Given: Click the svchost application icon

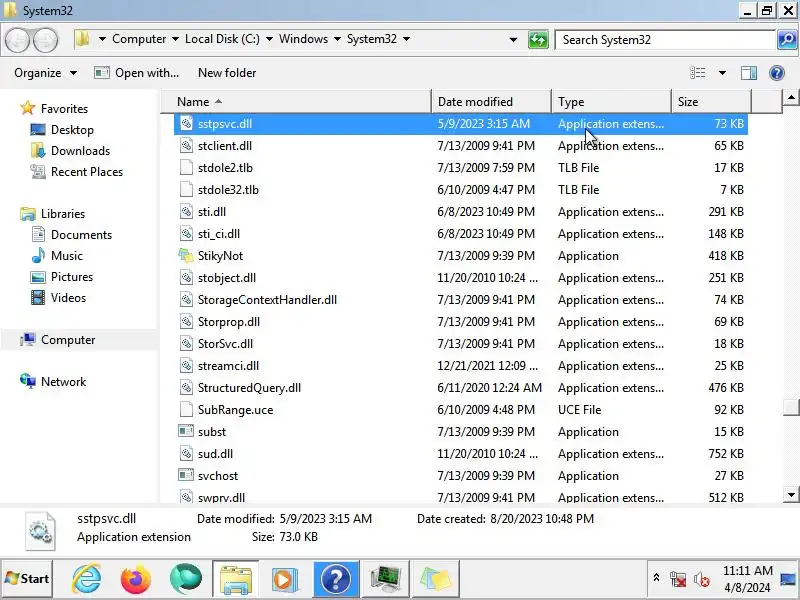Looking at the screenshot, I should pos(186,476).
